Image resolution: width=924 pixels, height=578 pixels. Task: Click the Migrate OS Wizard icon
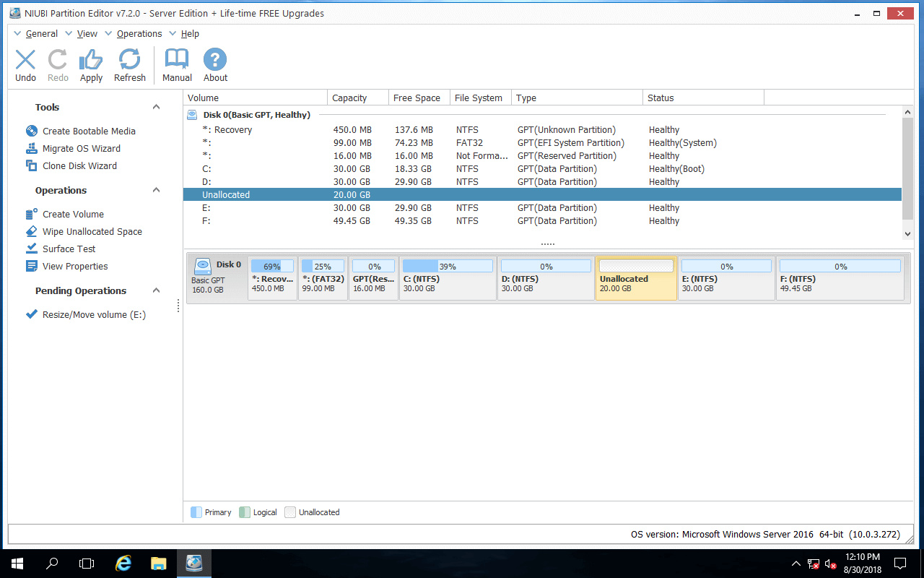pos(32,148)
